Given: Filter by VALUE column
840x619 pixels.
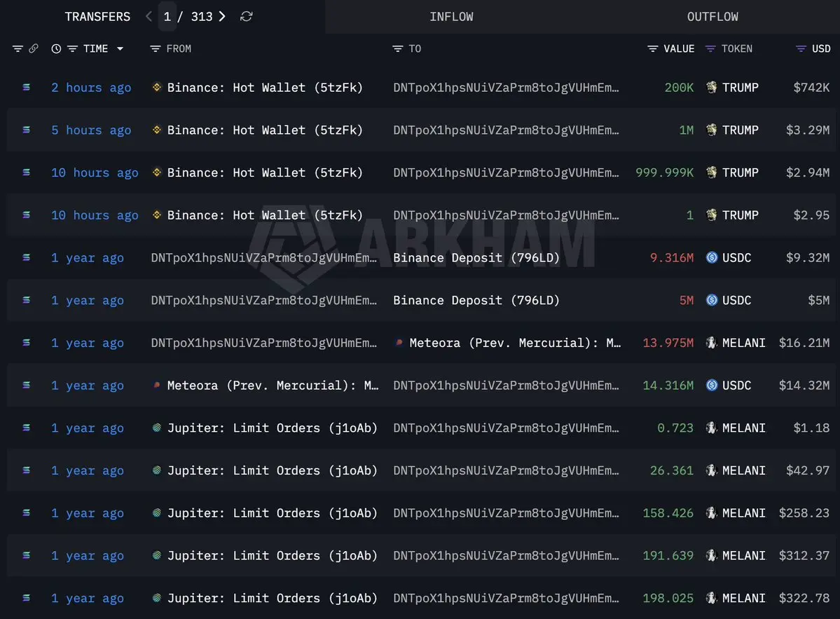Looking at the screenshot, I should (652, 49).
